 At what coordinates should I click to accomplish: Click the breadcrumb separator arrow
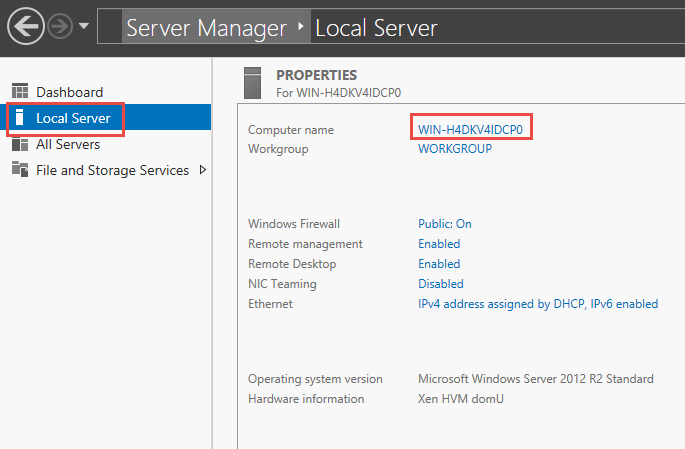click(x=301, y=27)
